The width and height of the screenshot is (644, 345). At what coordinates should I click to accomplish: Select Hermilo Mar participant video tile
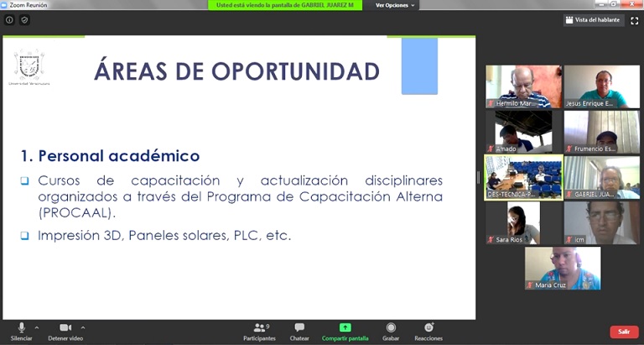pyautogui.click(x=523, y=86)
